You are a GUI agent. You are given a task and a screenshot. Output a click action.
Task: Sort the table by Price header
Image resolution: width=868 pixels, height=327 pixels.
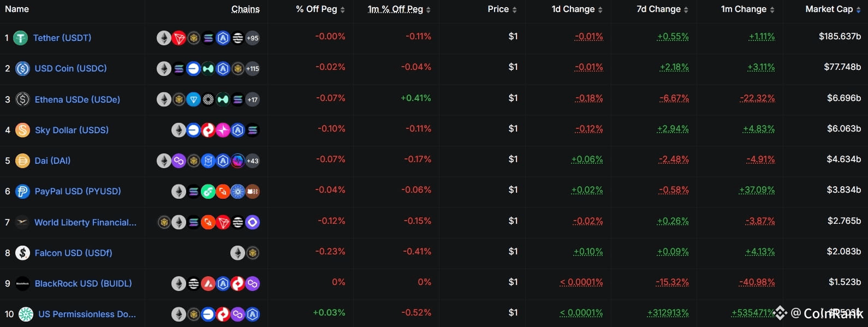click(498, 9)
